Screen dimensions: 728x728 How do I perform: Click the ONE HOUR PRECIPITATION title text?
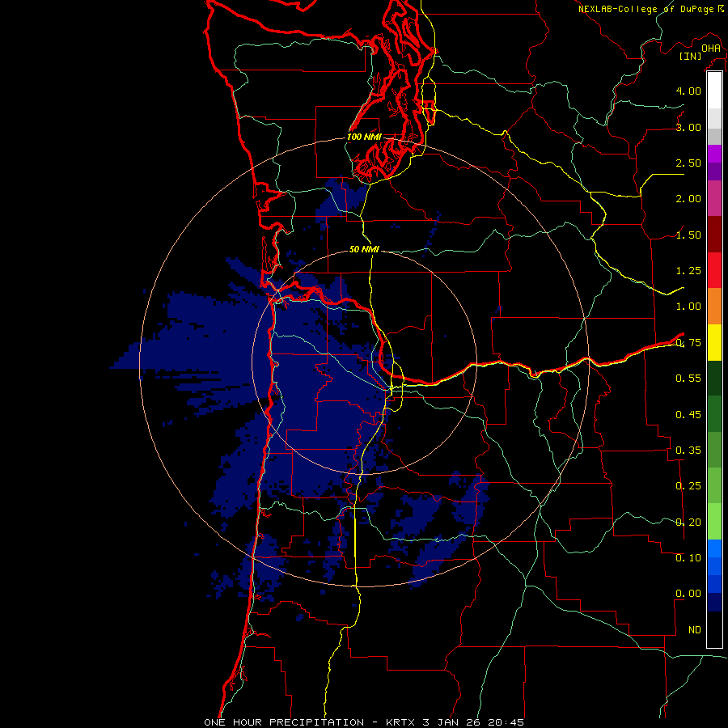click(284, 722)
